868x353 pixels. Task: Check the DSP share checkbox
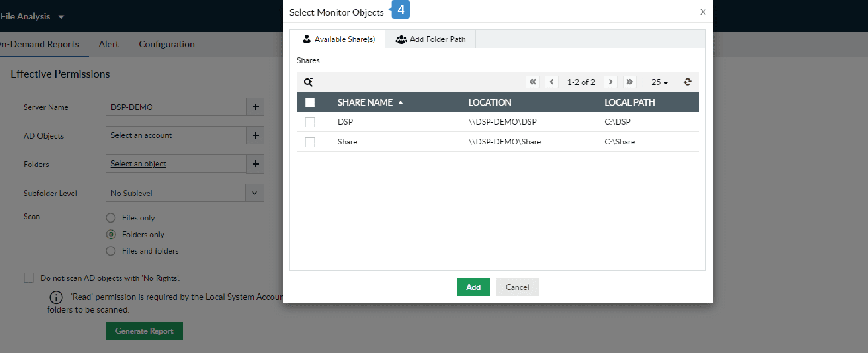[310, 122]
